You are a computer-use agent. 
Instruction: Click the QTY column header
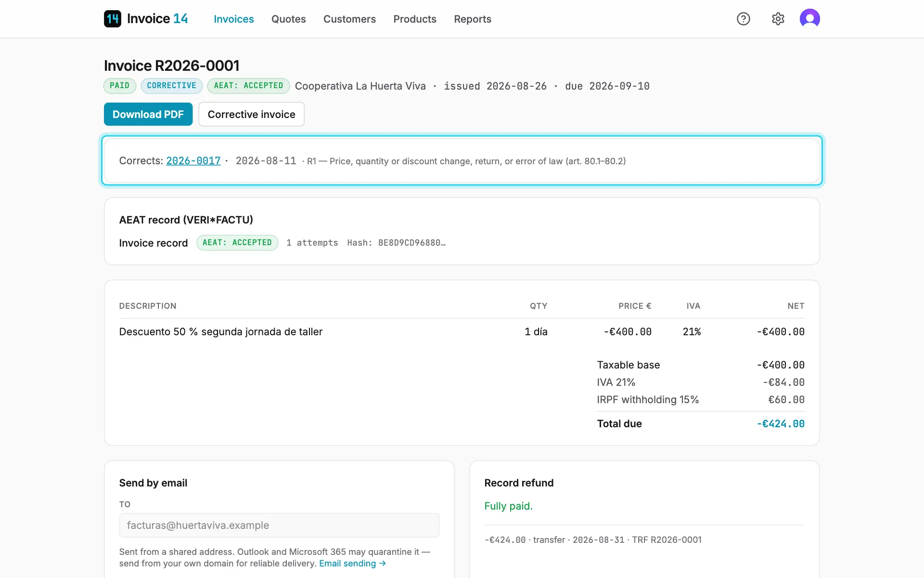539,306
